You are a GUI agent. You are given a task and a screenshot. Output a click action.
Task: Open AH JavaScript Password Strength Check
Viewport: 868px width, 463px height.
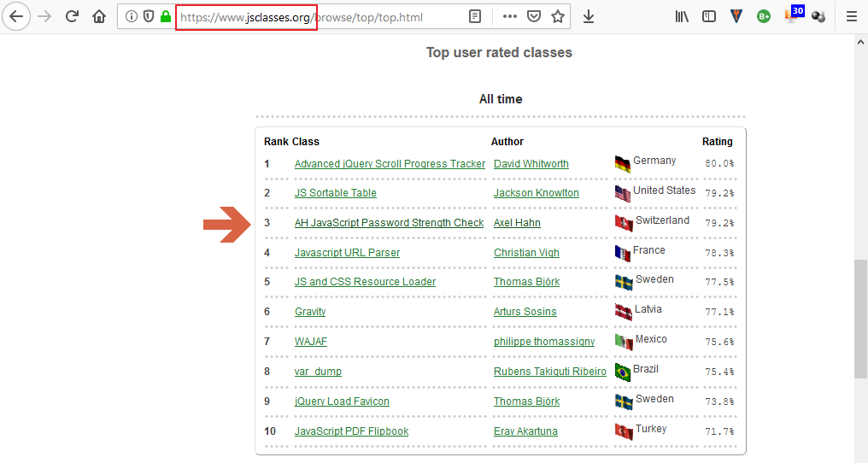(390, 223)
